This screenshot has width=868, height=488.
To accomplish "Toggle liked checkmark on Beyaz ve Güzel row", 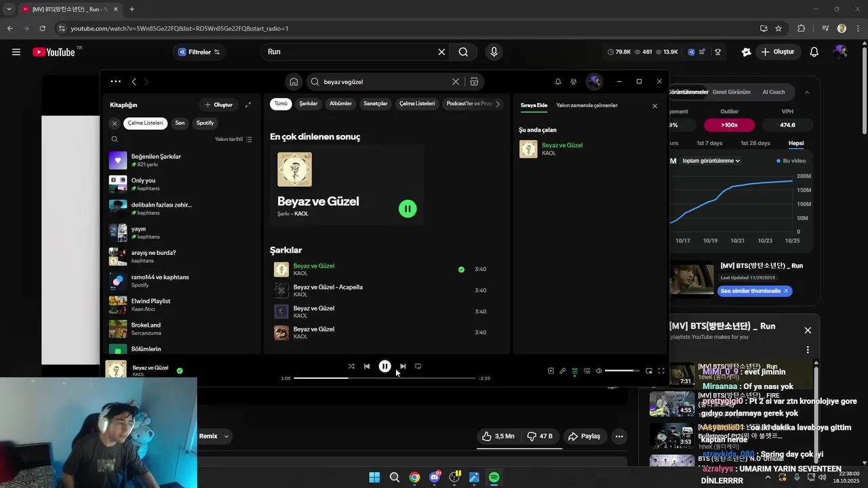I will click(461, 269).
